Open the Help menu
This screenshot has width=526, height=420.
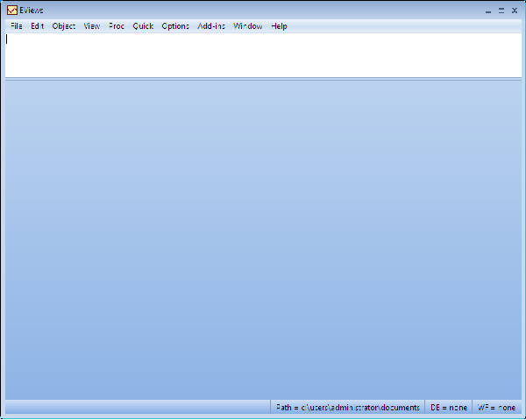[279, 26]
